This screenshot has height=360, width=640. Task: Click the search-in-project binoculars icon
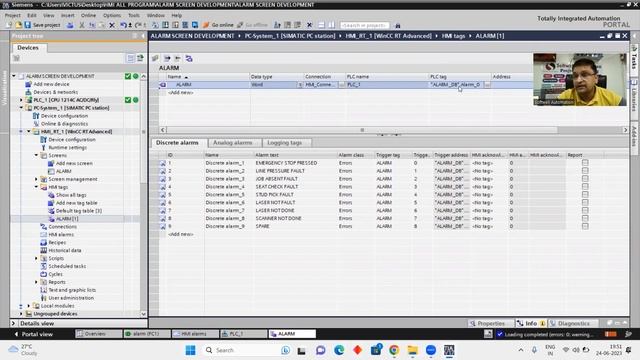398,25
